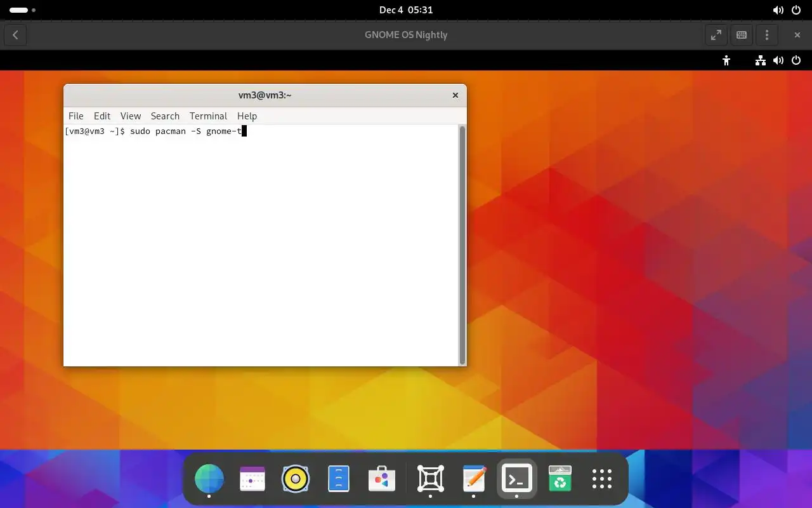Open the green recycle app in dock
The image size is (812, 508).
560,479
